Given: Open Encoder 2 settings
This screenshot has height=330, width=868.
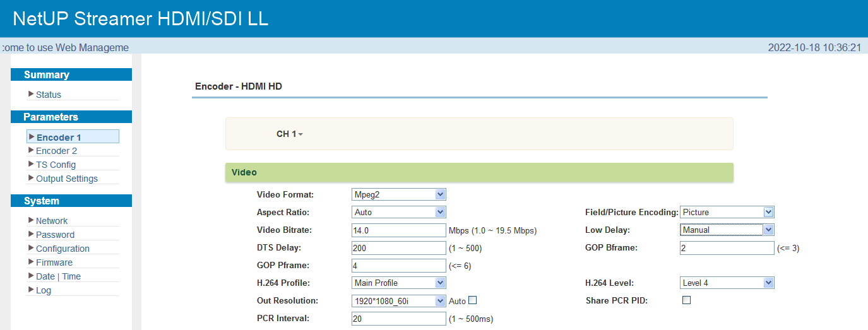Looking at the screenshot, I should pyautogui.click(x=56, y=151).
